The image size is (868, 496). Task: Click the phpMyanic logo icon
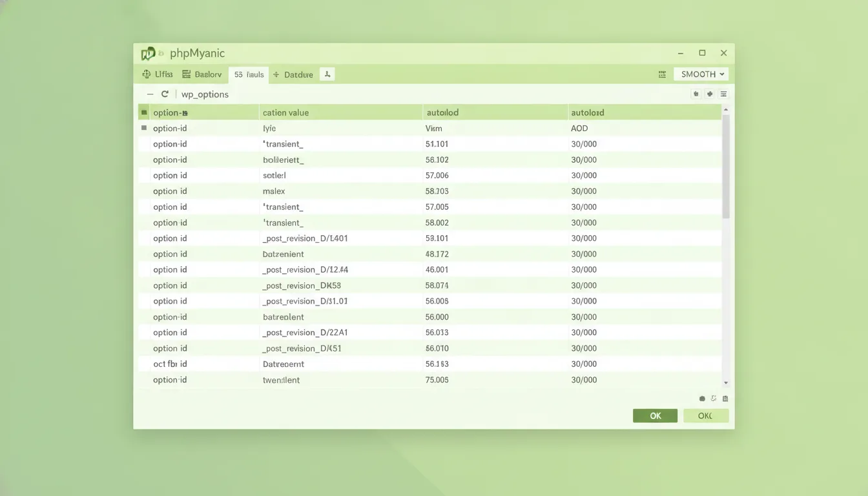pos(148,54)
